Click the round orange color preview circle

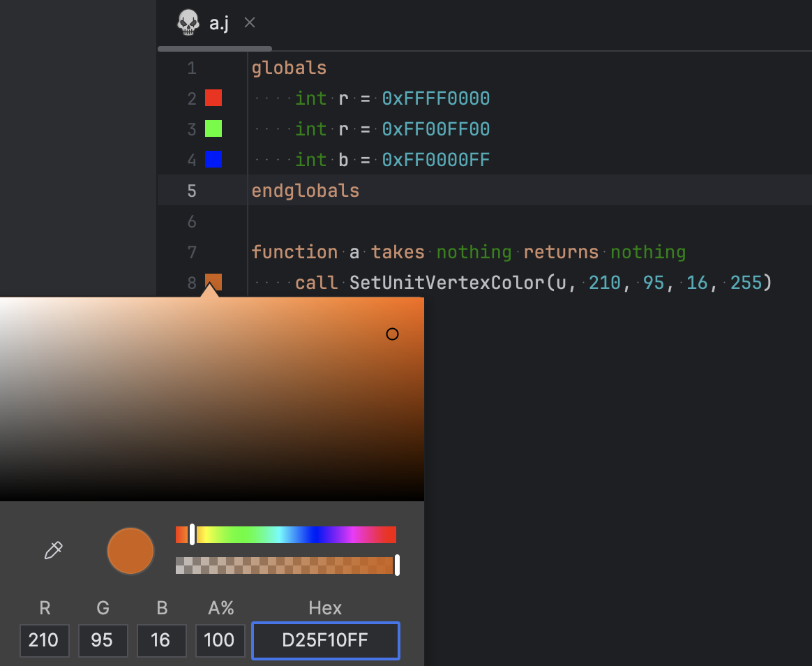[x=130, y=551]
